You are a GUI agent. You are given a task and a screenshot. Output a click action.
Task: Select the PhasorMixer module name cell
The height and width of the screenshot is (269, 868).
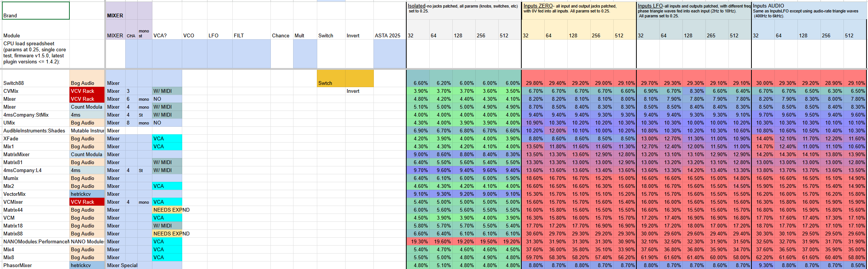35,265
